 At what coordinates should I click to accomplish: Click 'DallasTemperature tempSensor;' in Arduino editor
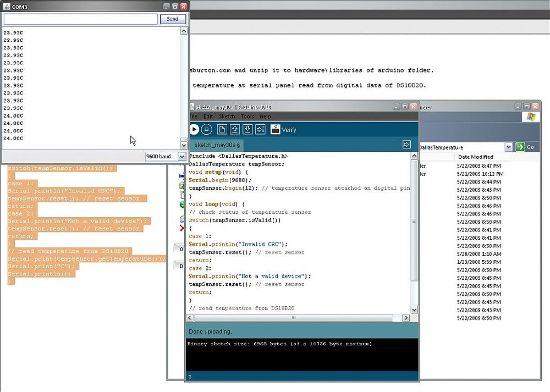point(237,164)
